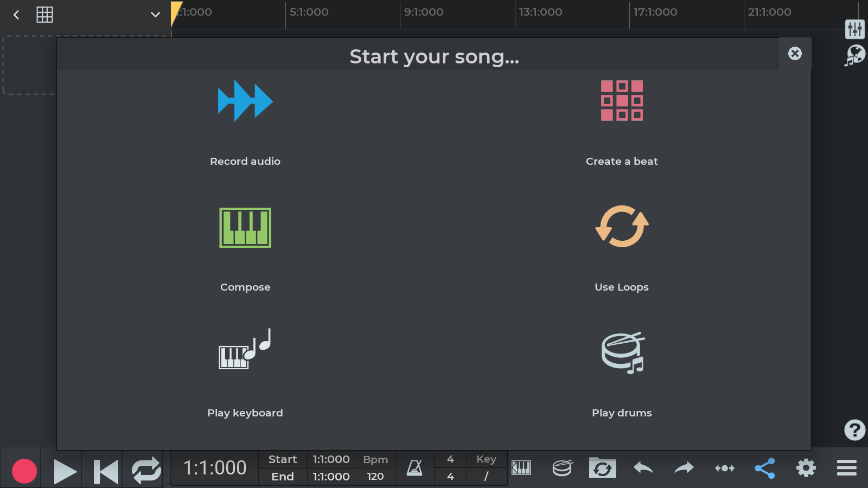Image resolution: width=868 pixels, height=488 pixels.
Task: Select the Create a beat grid icon
Action: 622,100
